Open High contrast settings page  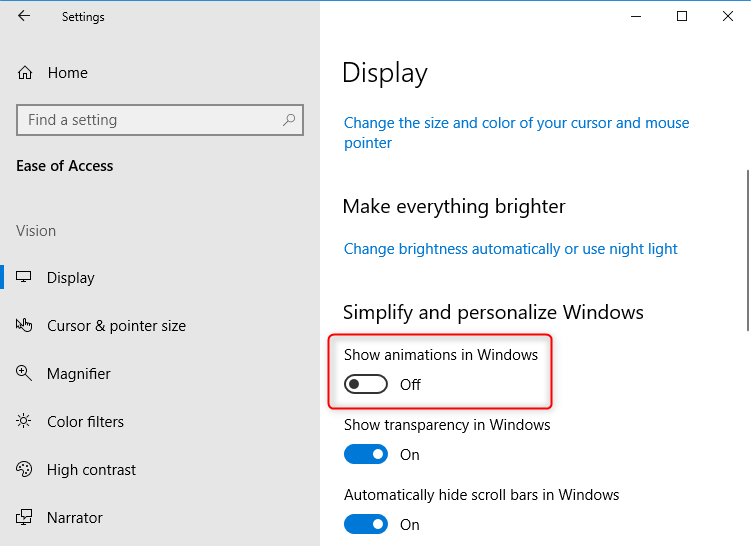point(91,470)
